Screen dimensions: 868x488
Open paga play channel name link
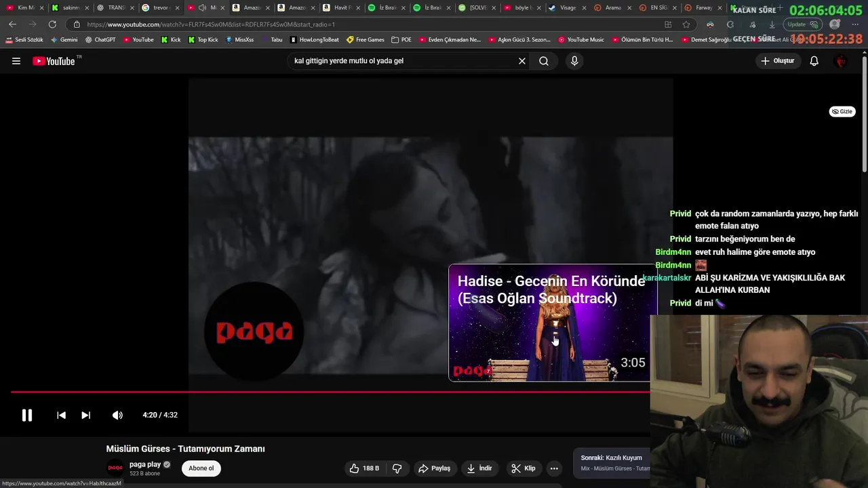145,465
